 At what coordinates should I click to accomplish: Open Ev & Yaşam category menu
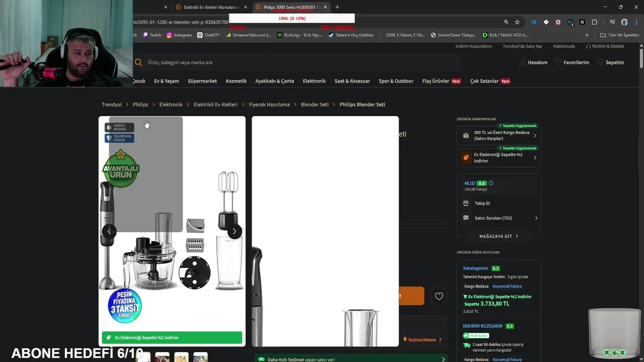tap(166, 81)
